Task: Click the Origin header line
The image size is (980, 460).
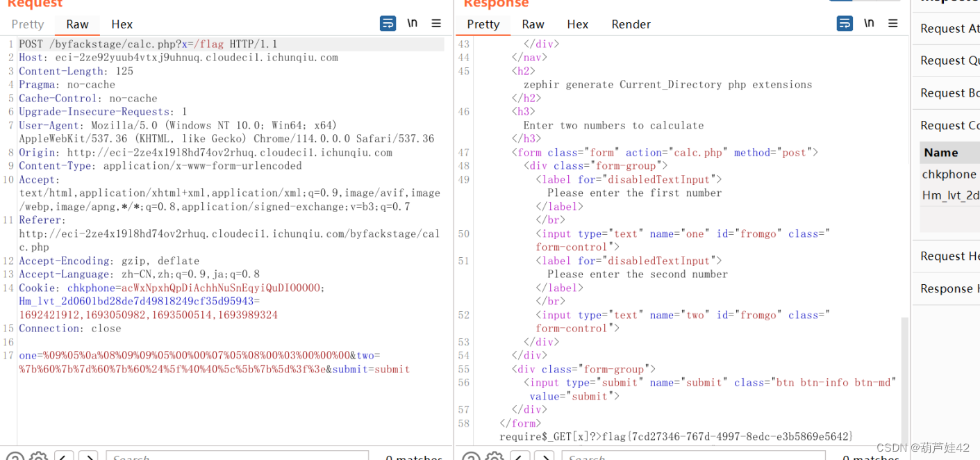Action: click(x=206, y=152)
